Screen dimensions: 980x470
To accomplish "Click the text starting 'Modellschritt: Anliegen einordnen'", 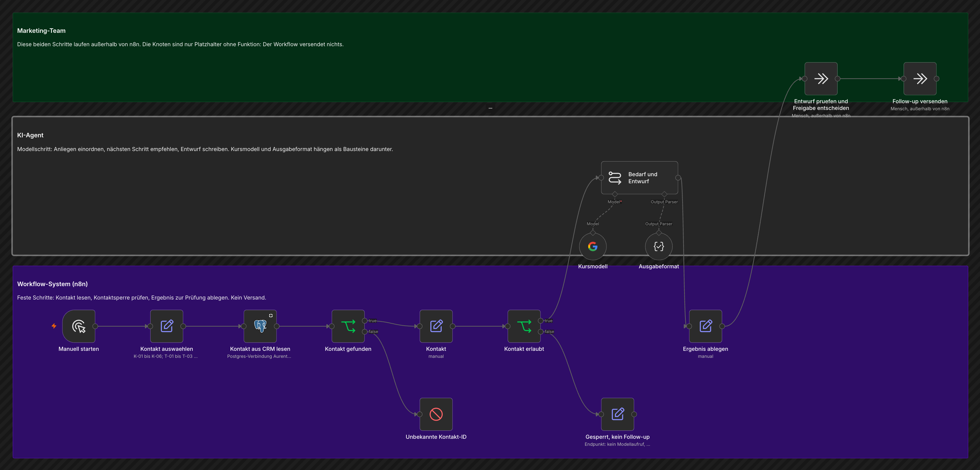I will pos(205,149).
